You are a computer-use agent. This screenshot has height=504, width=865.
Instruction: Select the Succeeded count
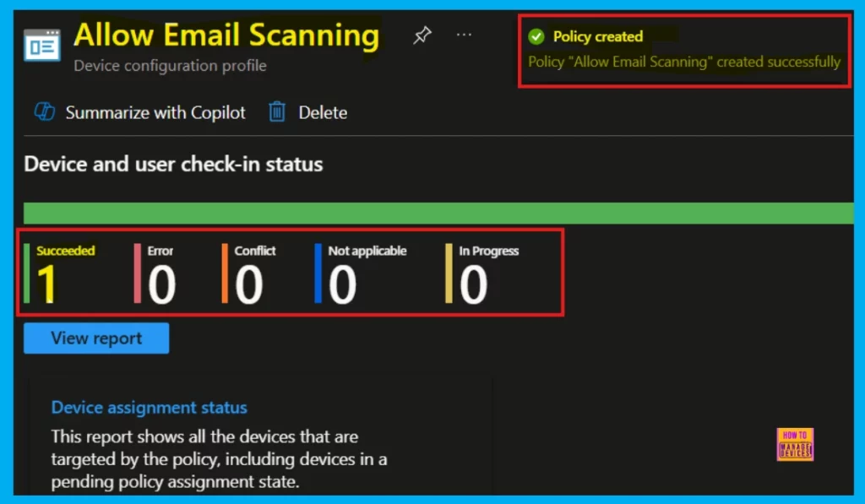tap(47, 284)
